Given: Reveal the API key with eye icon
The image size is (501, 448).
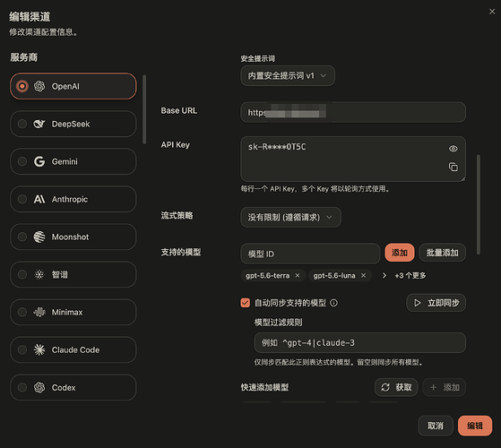Looking at the screenshot, I should [x=453, y=149].
